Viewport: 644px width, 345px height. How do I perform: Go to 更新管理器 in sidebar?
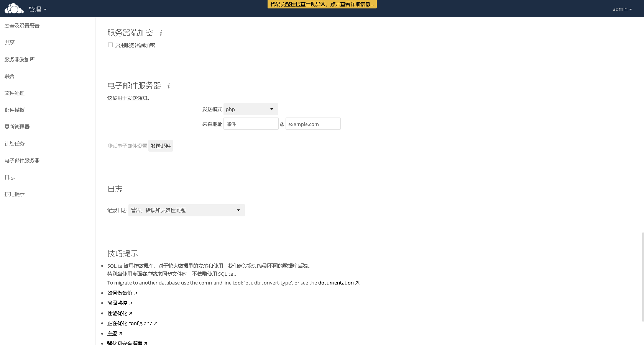(x=17, y=127)
